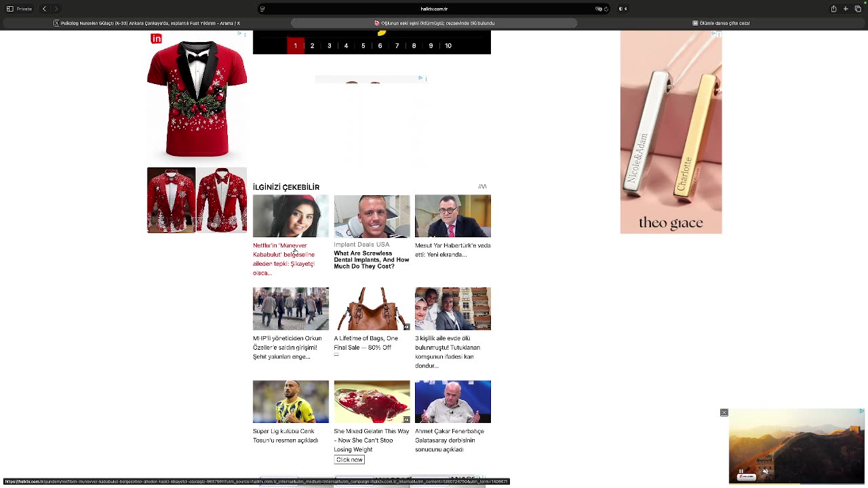Viewport: 868px width, 488px height.
Task: Click AdChoices icon on the Christmas shirt ad
Action: (240, 33)
